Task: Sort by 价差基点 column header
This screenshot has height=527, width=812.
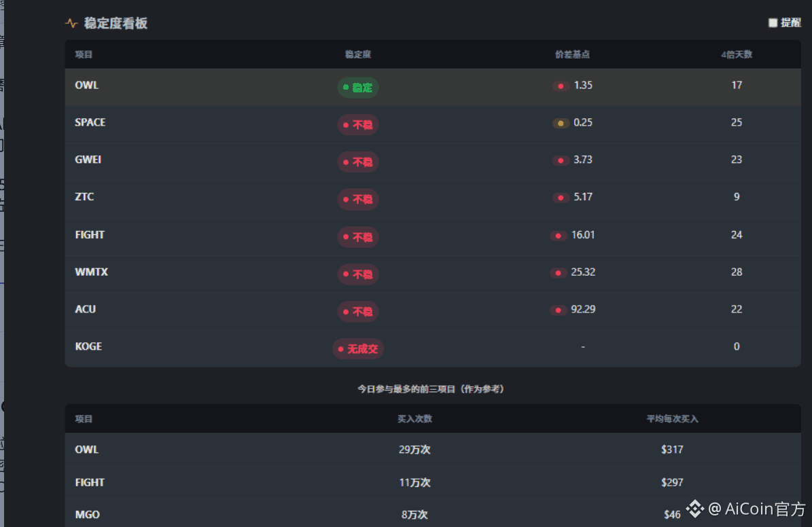Action: coord(572,54)
